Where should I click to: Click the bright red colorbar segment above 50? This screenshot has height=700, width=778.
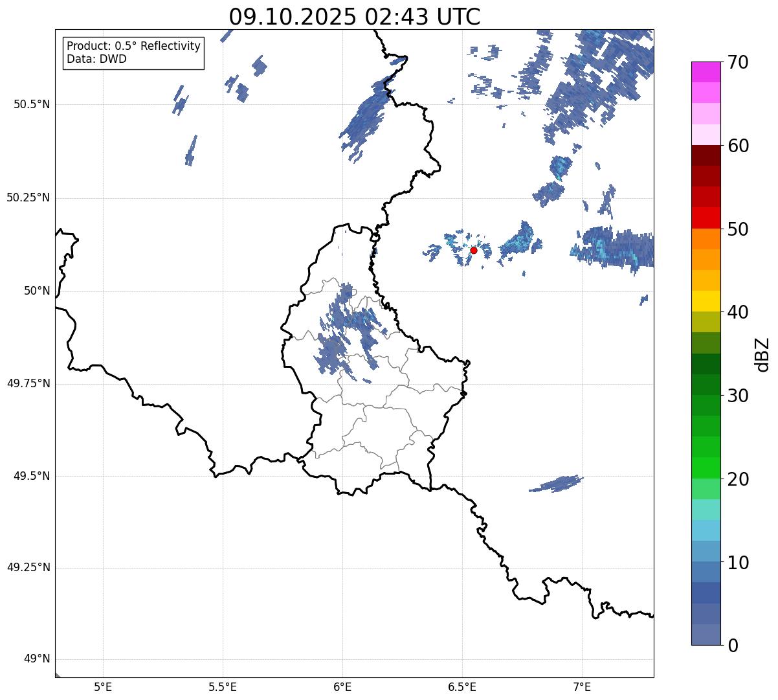(x=706, y=218)
